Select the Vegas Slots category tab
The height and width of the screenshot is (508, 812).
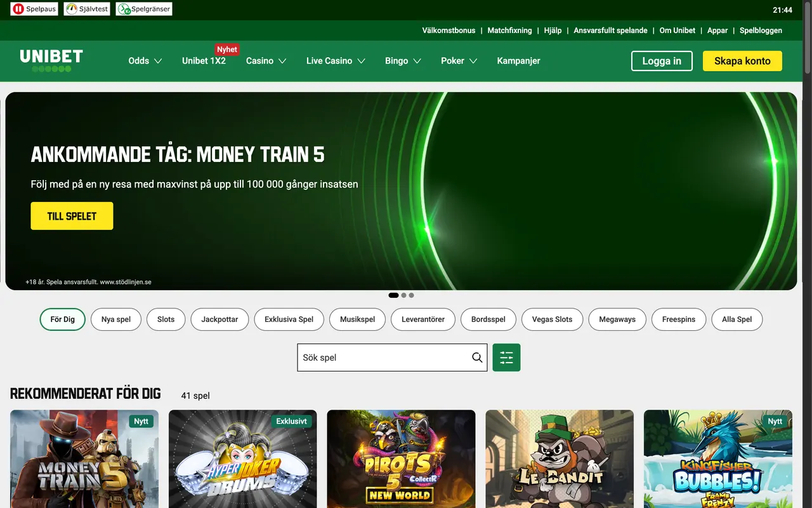tap(552, 319)
